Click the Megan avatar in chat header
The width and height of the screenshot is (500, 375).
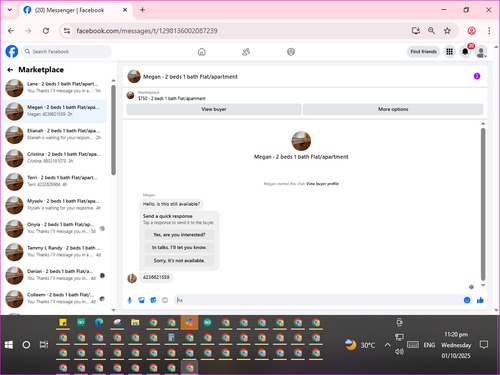134,76
